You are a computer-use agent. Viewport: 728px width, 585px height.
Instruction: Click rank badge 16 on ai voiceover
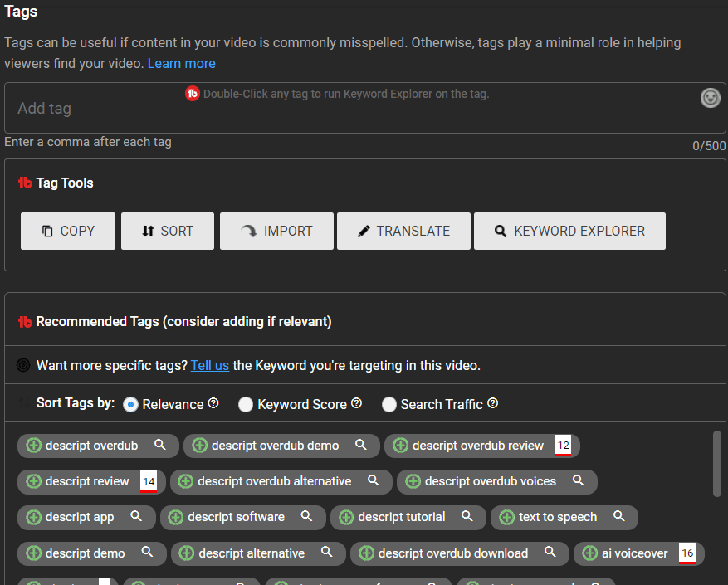point(687,553)
